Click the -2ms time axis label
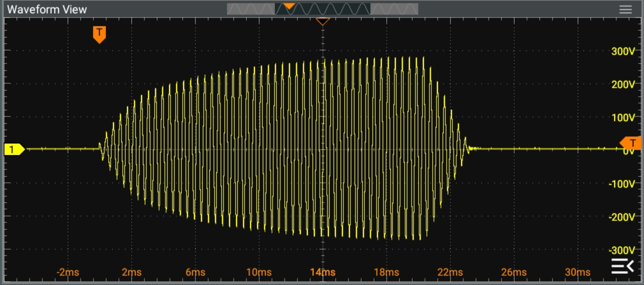This screenshot has height=285, width=644. pos(68,272)
